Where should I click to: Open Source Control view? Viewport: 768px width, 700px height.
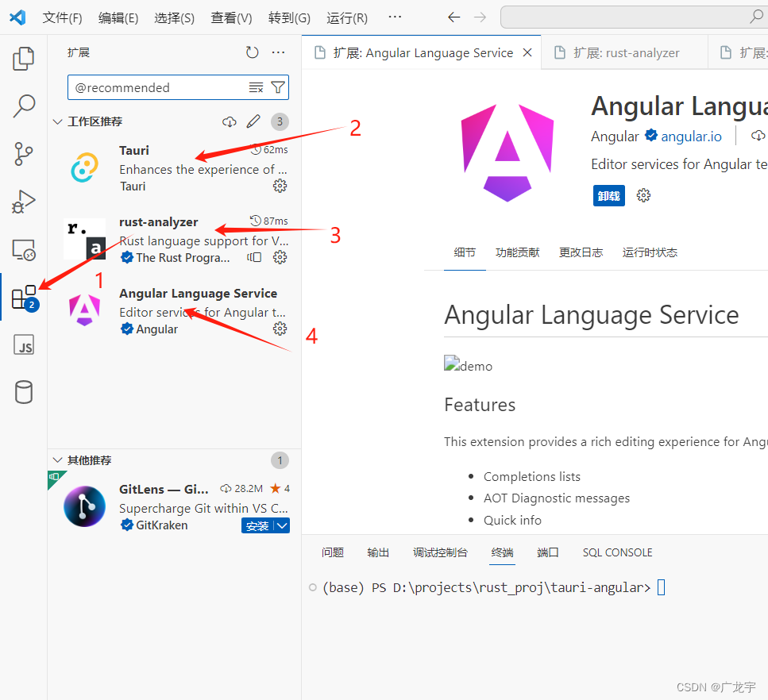24,154
